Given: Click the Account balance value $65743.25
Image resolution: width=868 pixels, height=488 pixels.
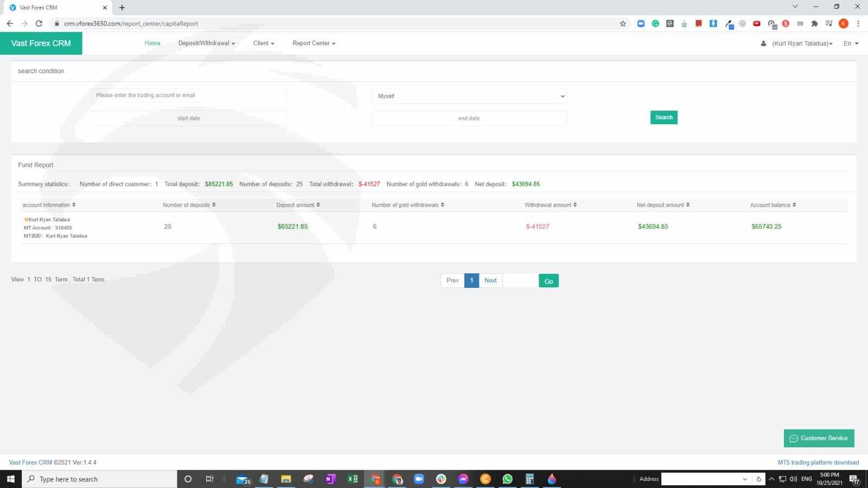Looking at the screenshot, I should coord(766,227).
